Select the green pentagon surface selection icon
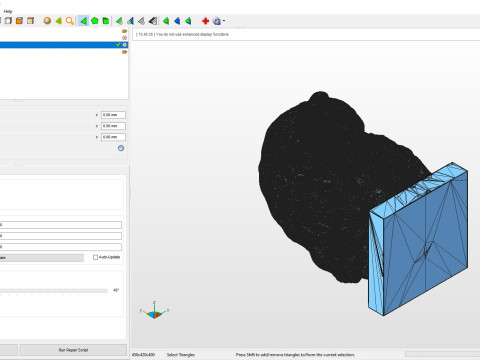Image resolution: width=480 pixels, height=360 pixels. (x=95, y=21)
